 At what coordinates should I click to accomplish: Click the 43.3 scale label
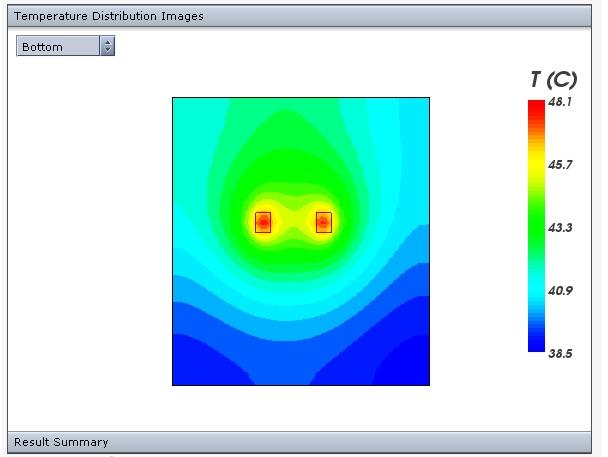coord(560,228)
